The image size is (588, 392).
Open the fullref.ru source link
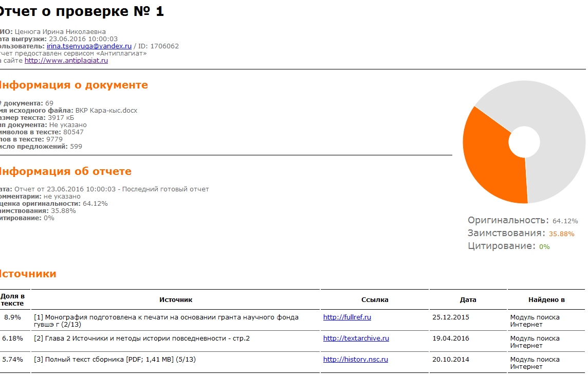pos(347,317)
